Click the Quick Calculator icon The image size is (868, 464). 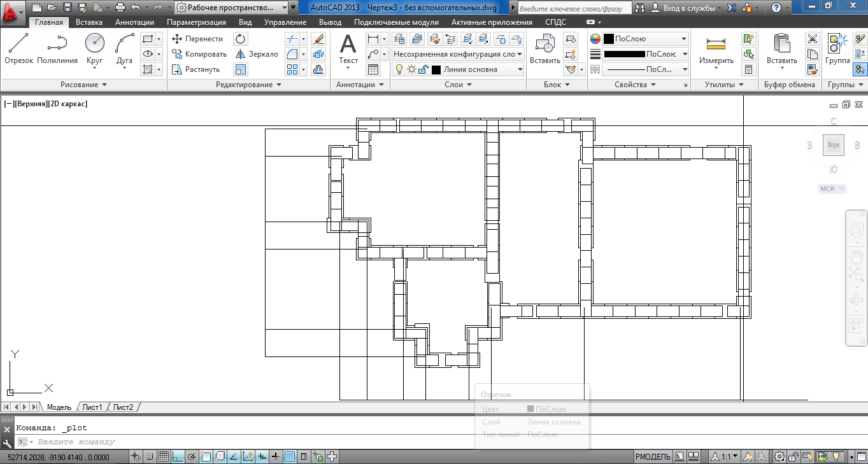tap(749, 69)
